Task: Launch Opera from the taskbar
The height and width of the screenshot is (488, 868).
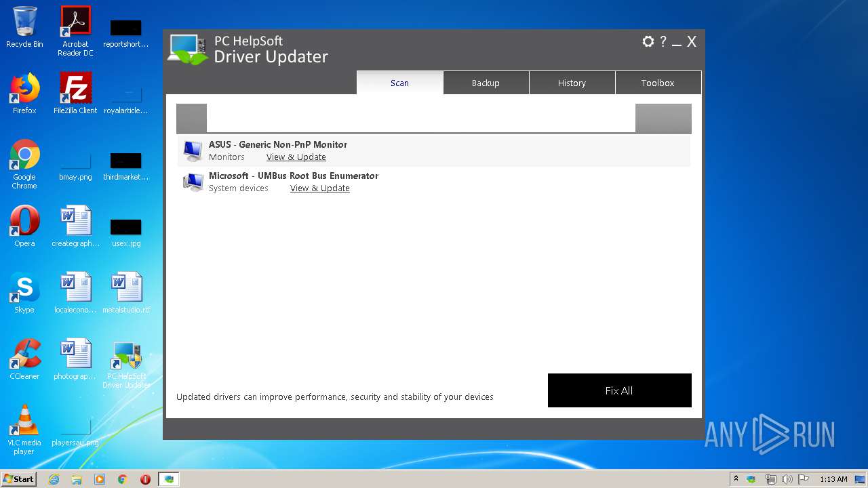Action: [x=145, y=479]
